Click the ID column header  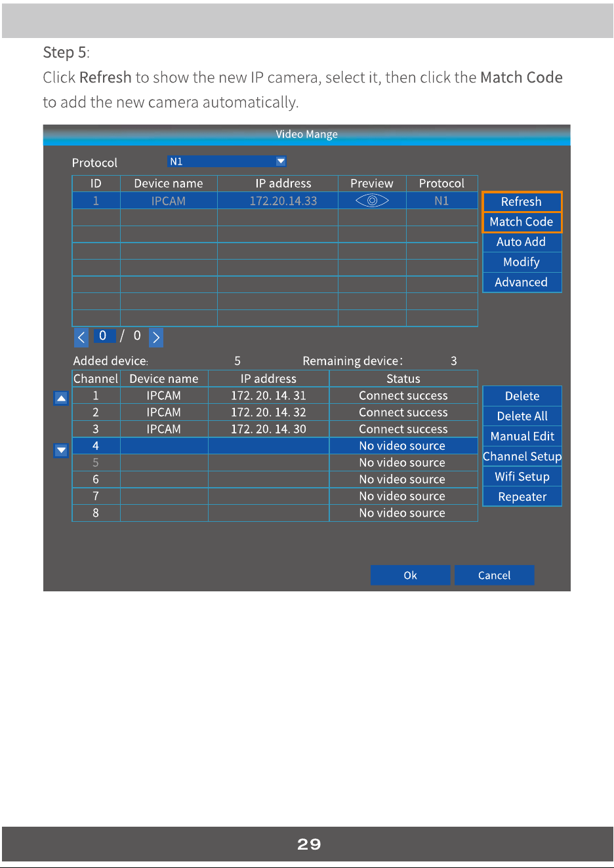[96, 184]
